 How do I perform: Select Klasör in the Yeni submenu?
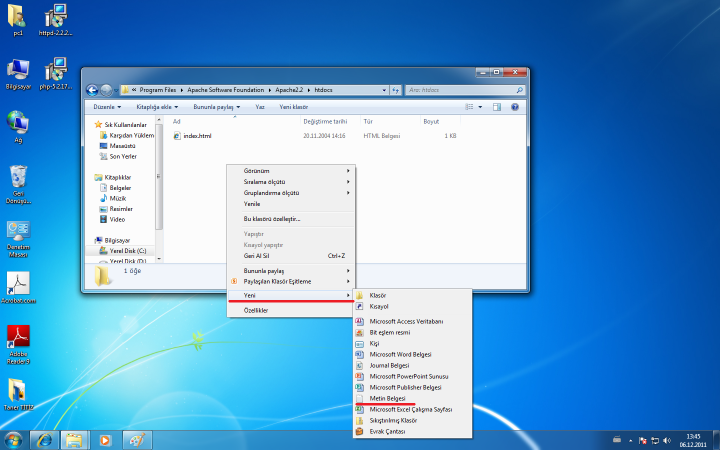[378, 295]
